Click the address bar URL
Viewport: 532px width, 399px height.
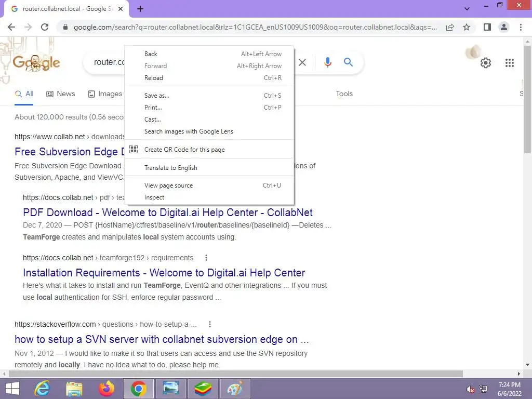(255, 27)
